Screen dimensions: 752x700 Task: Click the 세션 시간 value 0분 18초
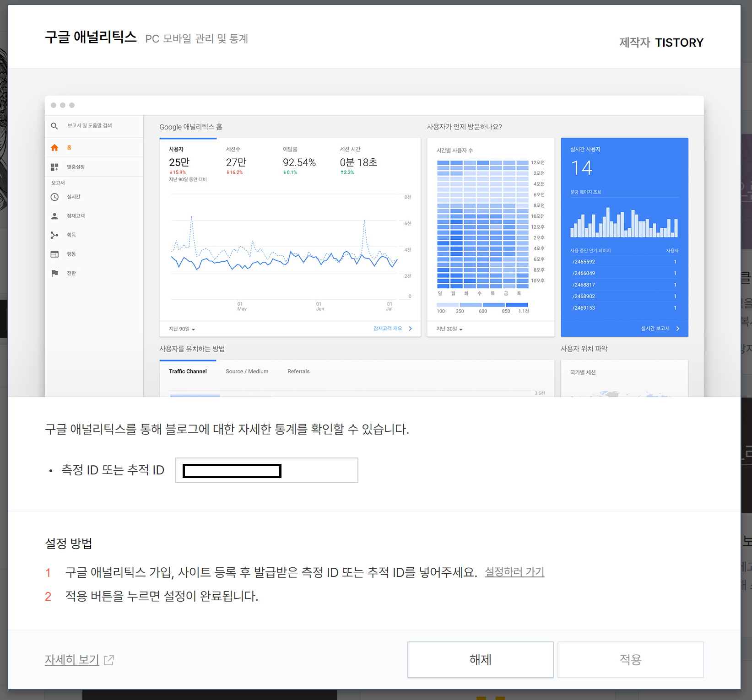point(358,162)
